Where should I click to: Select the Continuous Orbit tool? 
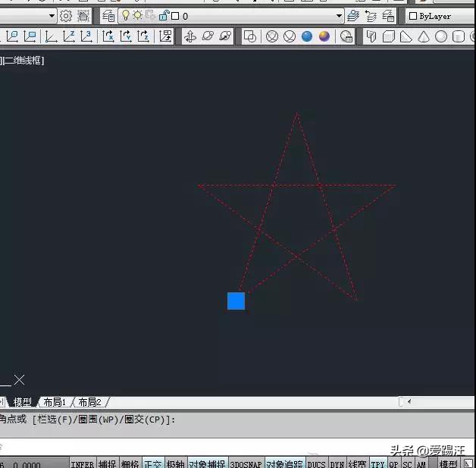226,36
